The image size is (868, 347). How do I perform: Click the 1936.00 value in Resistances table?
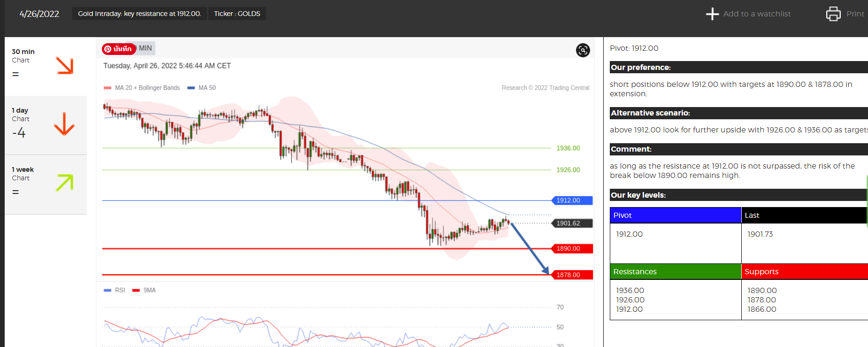click(x=630, y=290)
